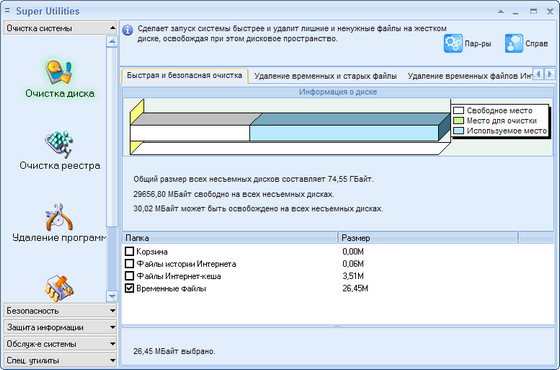
Task: Open Удаление временных и старых файлы tab
Action: (x=325, y=76)
